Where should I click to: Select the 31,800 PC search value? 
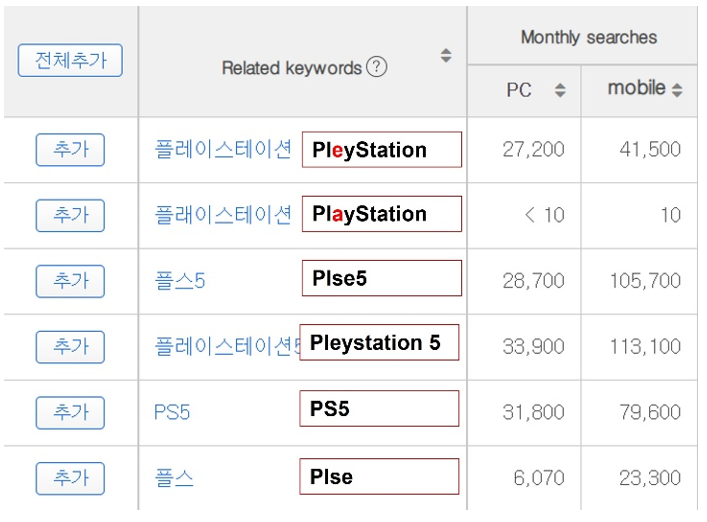point(533,412)
